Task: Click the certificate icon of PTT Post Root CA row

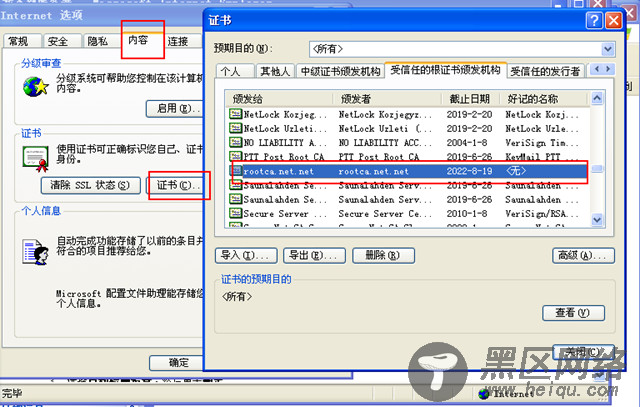Action: coord(236,156)
